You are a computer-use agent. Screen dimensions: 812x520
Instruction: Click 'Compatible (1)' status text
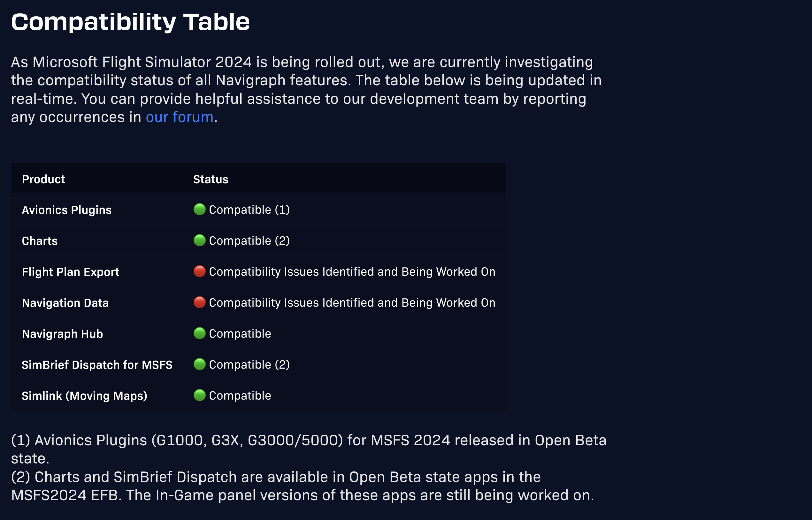(x=249, y=210)
